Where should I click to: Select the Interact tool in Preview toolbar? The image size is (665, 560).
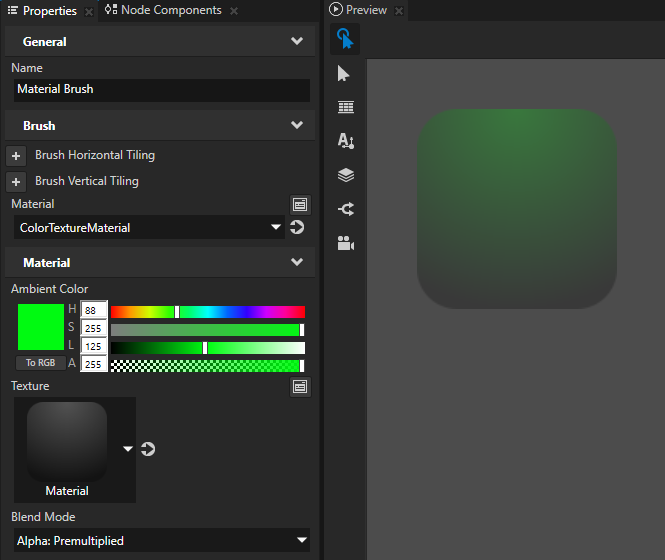(345, 39)
